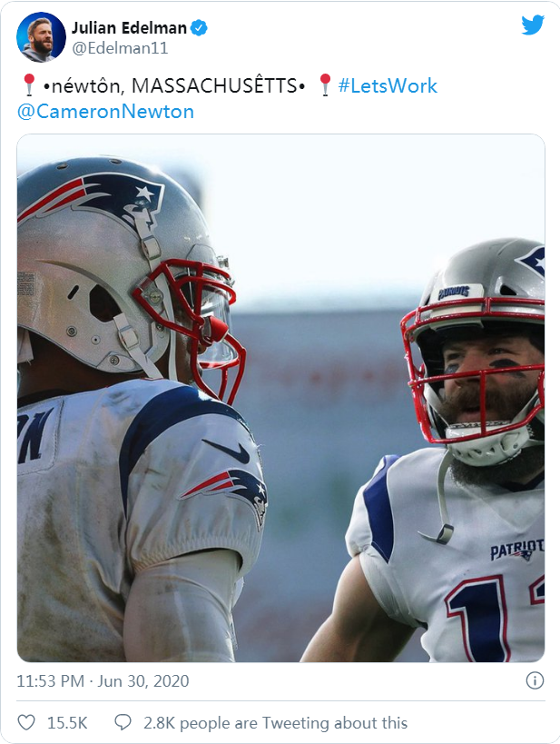The image size is (560, 744).
Task: Open the tweet info circle icon
Action: [x=535, y=681]
